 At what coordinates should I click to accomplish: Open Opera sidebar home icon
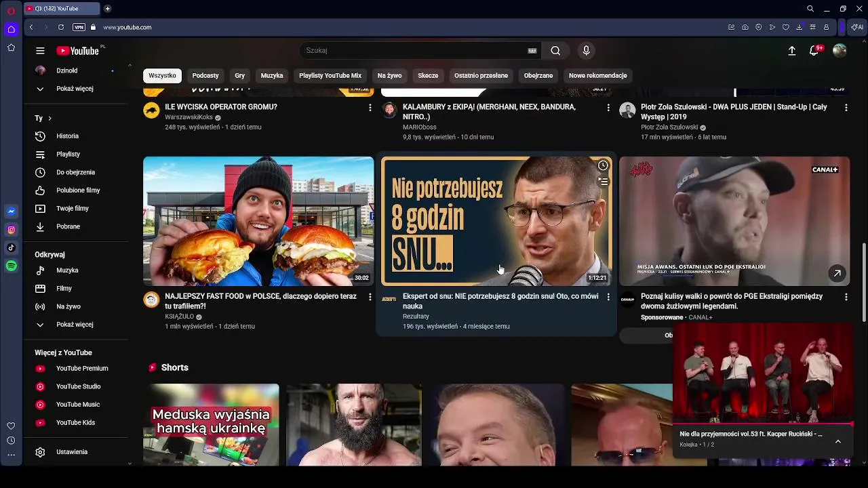pyautogui.click(x=11, y=29)
